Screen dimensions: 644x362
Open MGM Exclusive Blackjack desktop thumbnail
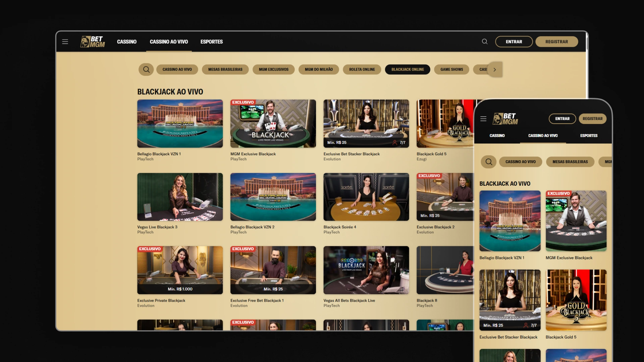pos(273,124)
